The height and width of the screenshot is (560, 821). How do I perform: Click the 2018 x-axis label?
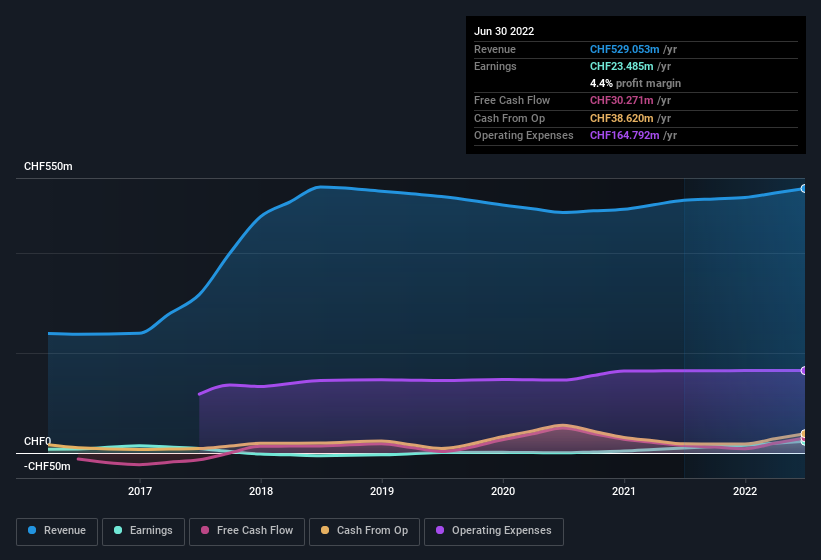pyautogui.click(x=261, y=491)
